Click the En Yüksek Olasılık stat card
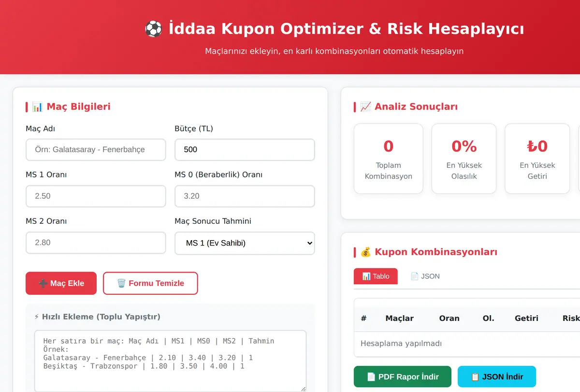 464,159
